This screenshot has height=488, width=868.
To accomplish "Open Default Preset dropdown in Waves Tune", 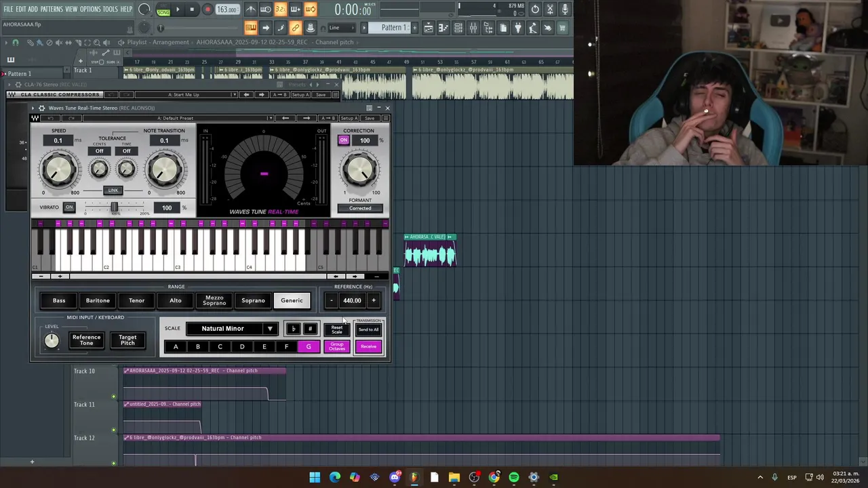I will (178, 118).
